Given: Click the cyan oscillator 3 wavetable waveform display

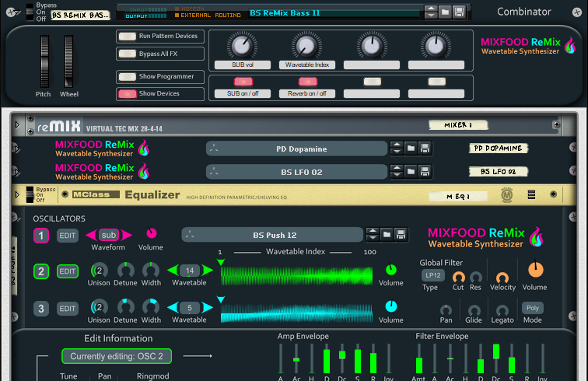Looking at the screenshot, I should pos(296,313).
